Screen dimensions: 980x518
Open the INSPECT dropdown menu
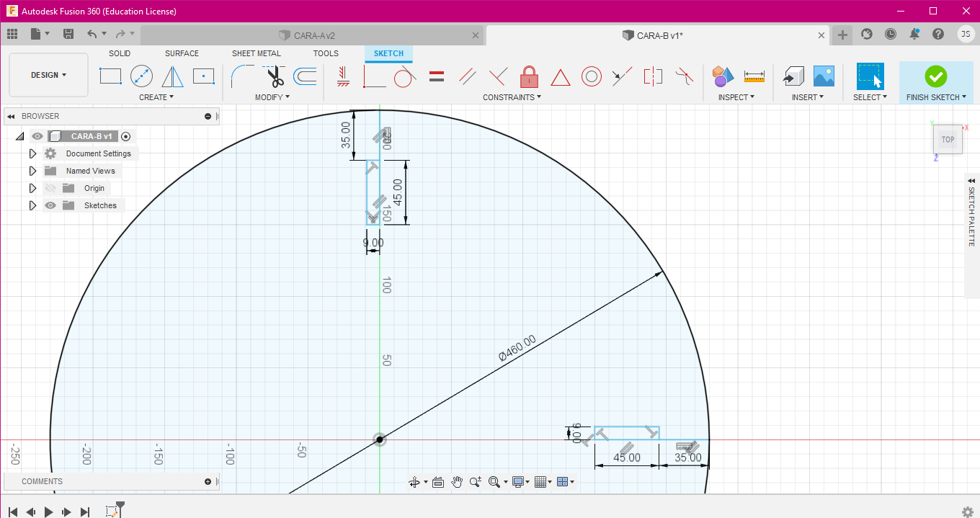pyautogui.click(x=736, y=97)
